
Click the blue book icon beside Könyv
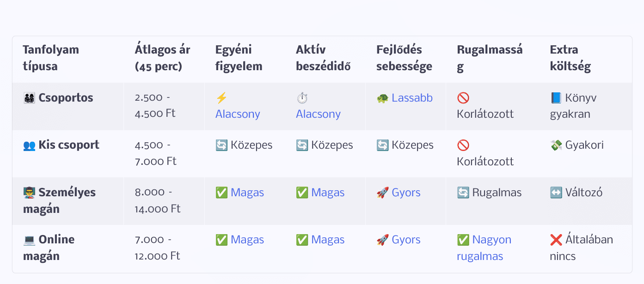point(556,98)
